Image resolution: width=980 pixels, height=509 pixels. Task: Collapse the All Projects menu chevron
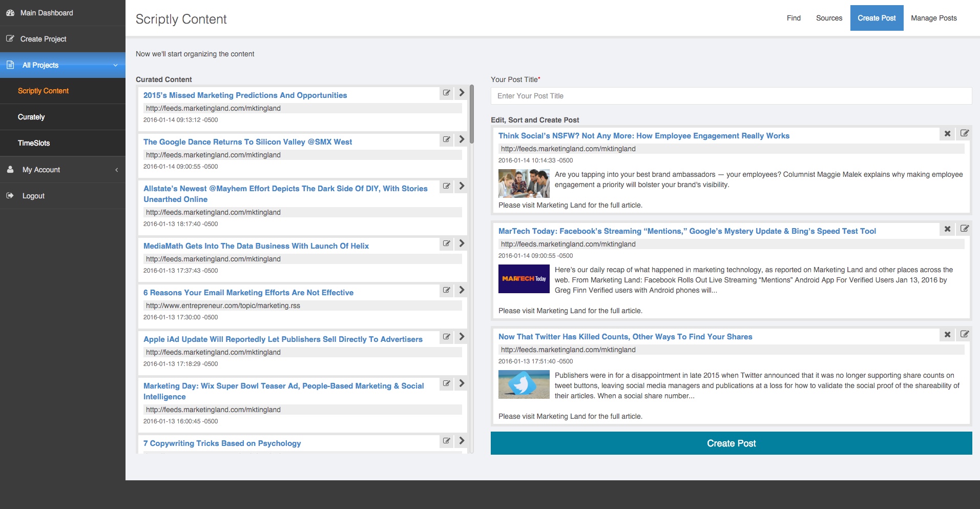[x=116, y=65]
